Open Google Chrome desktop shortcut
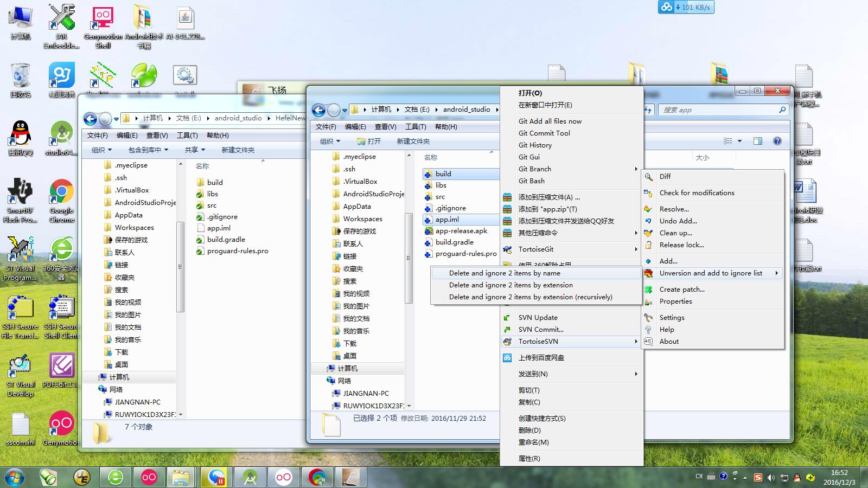This screenshot has height=488, width=868. click(61, 201)
